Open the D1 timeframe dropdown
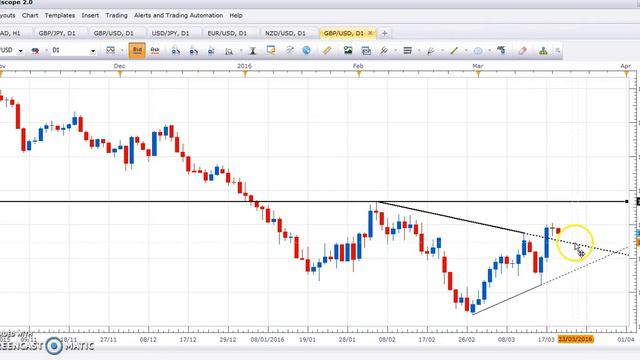 click(x=93, y=51)
